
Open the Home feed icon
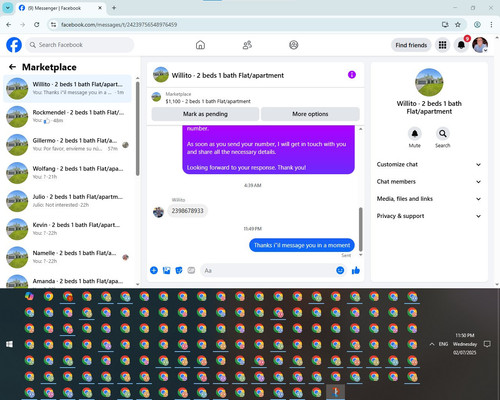click(200, 45)
